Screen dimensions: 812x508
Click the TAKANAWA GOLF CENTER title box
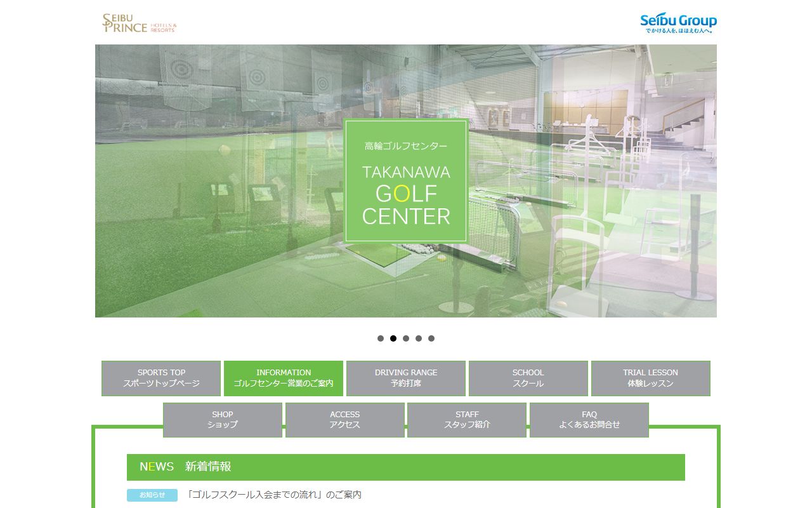pos(406,181)
